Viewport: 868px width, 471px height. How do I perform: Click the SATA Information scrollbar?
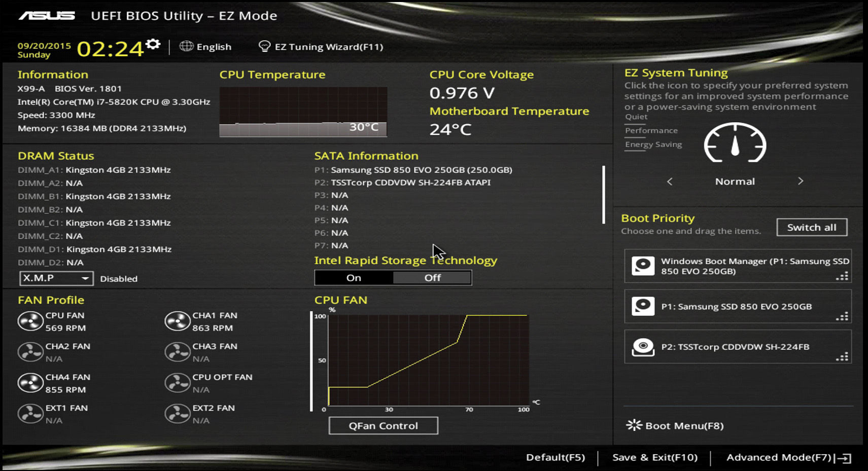(604, 195)
